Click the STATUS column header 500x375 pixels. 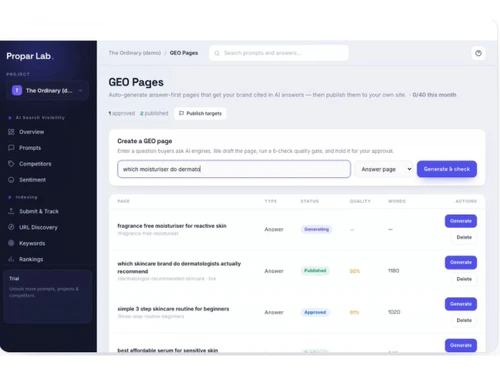click(310, 201)
